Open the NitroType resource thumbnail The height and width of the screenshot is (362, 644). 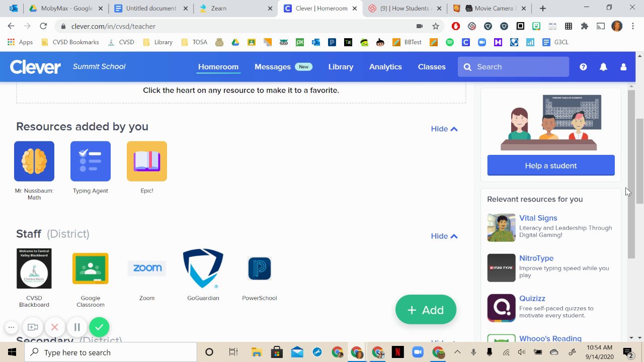point(501,268)
